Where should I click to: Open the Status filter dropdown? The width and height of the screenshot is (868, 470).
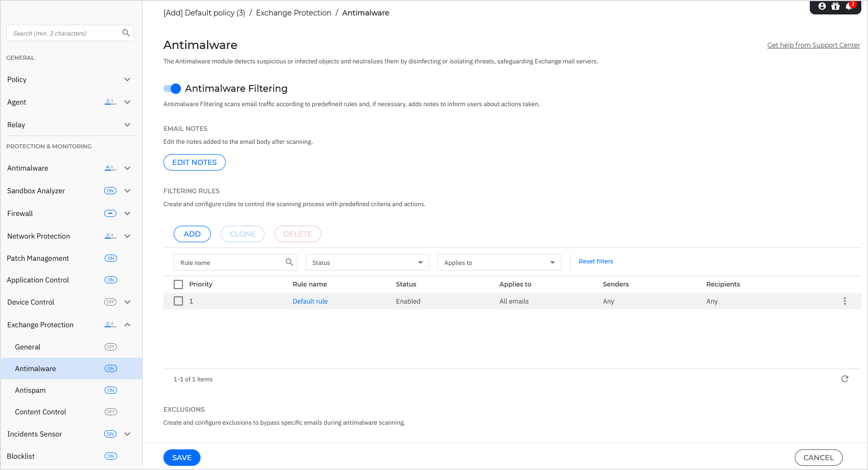[x=367, y=262]
